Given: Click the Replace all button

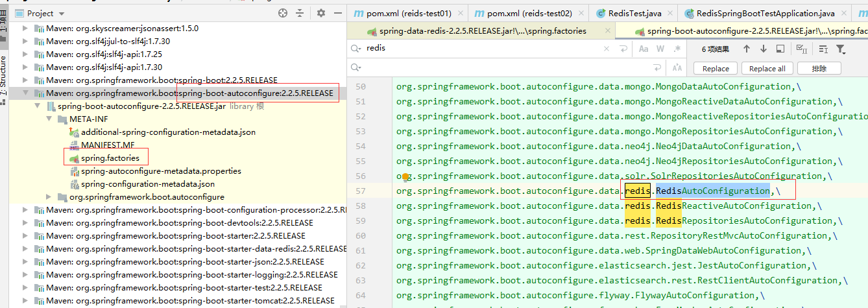Looking at the screenshot, I should [x=767, y=68].
